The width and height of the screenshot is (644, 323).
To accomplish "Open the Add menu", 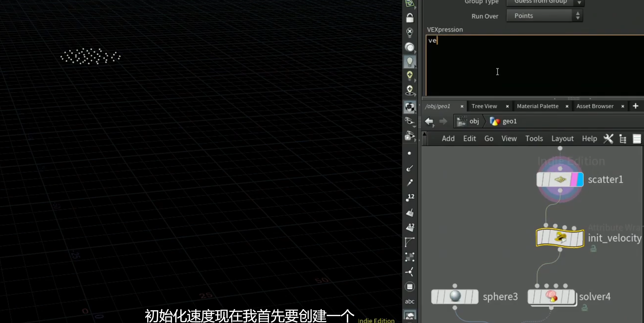I will click(x=448, y=139).
